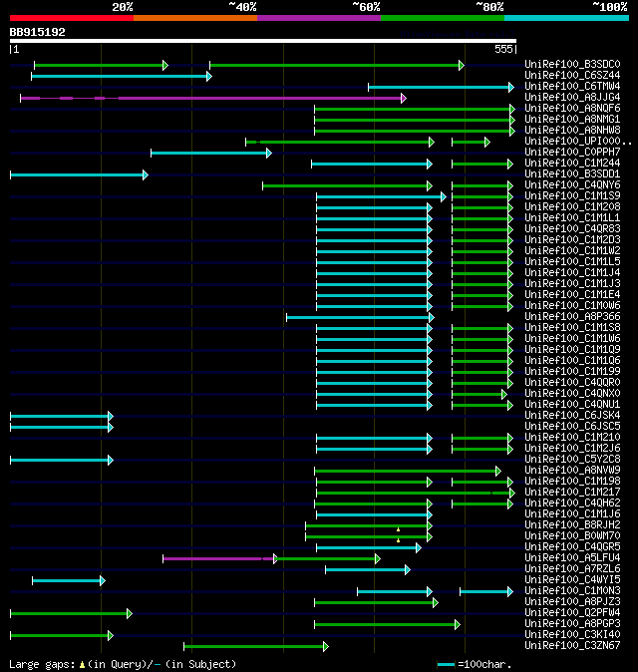Click the UniRef100_C1M1E4 label

click(572, 294)
